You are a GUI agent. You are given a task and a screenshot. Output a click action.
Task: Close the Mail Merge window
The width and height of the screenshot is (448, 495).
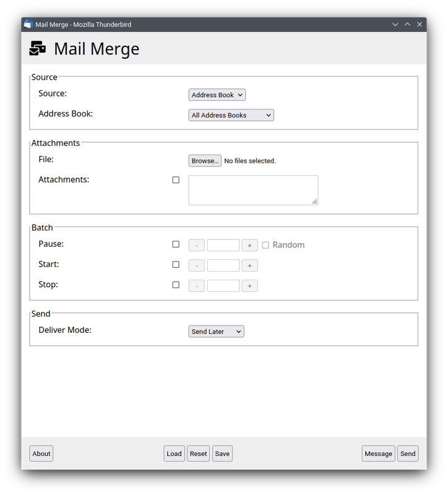[420, 24]
